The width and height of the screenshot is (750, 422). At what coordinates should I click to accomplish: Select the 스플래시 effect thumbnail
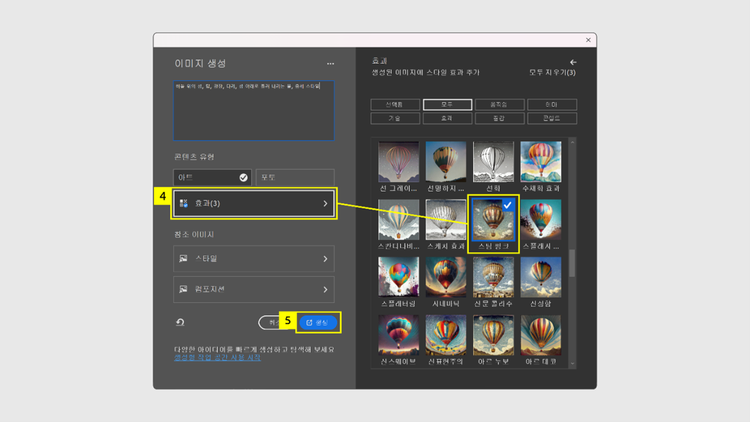tap(540, 220)
